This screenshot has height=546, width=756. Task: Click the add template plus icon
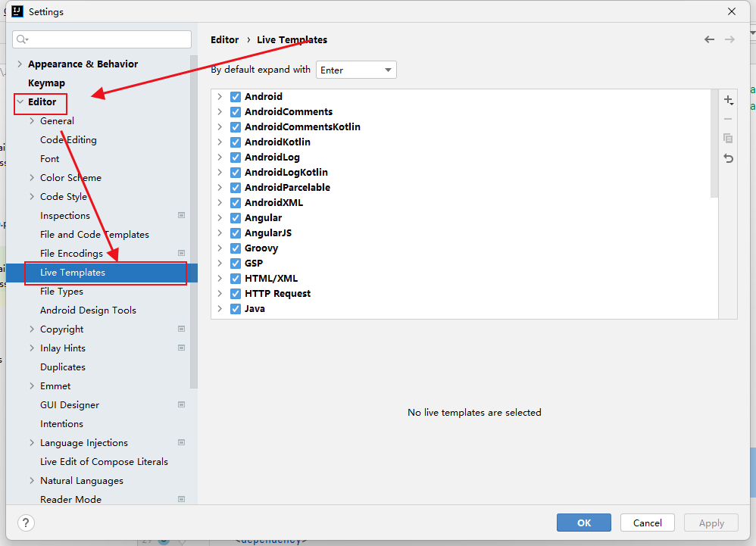(x=728, y=100)
